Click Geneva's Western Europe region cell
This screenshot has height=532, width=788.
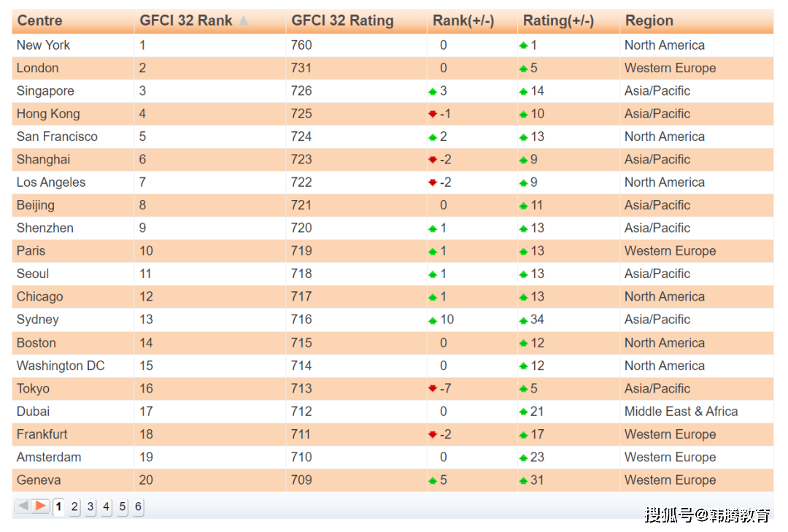click(x=670, y=480)
